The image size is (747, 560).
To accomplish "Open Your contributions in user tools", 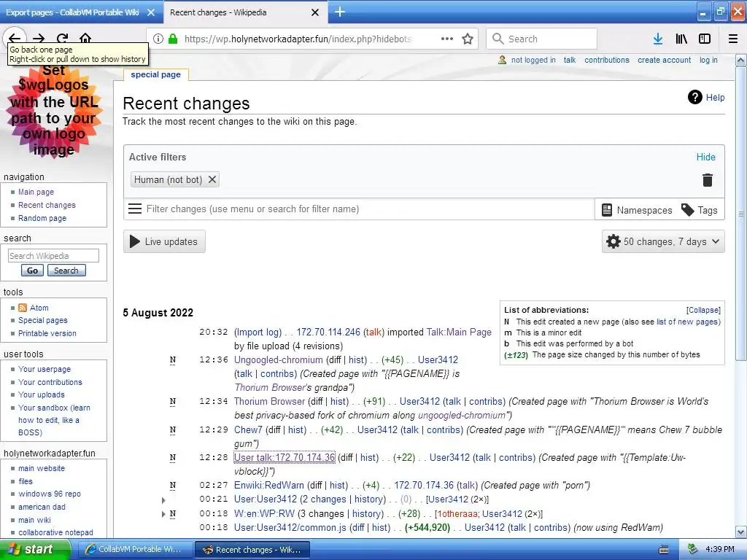I will click(50, 382).
